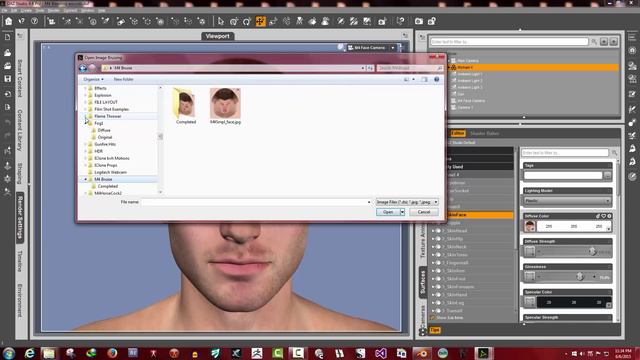Click the Michael 4 figure icon in Scene

pos(453,67)
